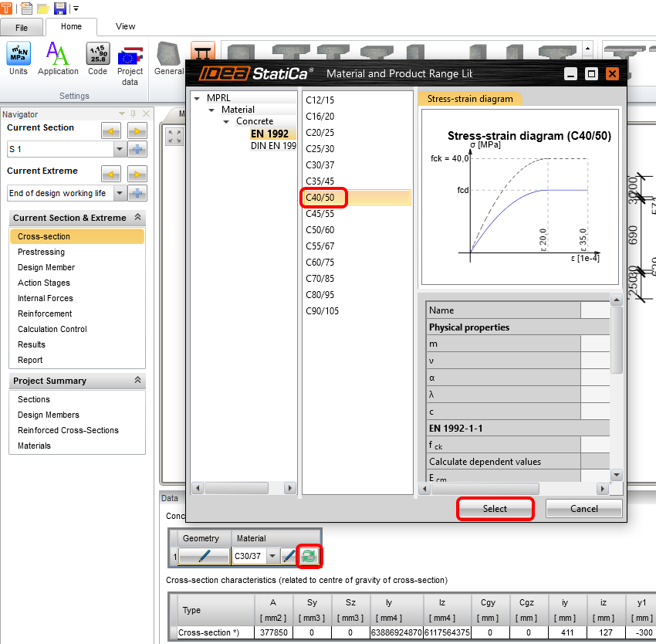Add a new section with plus button
This screenshot has width=656, height=644.
point(137,149)
